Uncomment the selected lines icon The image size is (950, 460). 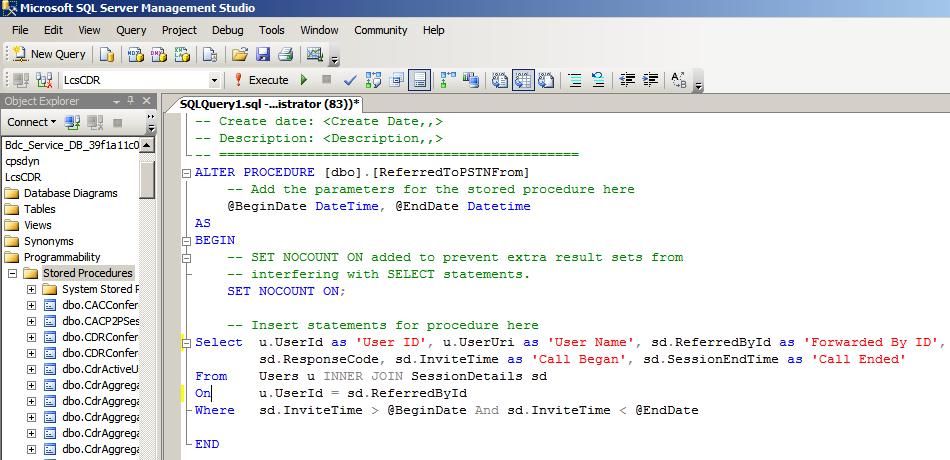point(598,80)
